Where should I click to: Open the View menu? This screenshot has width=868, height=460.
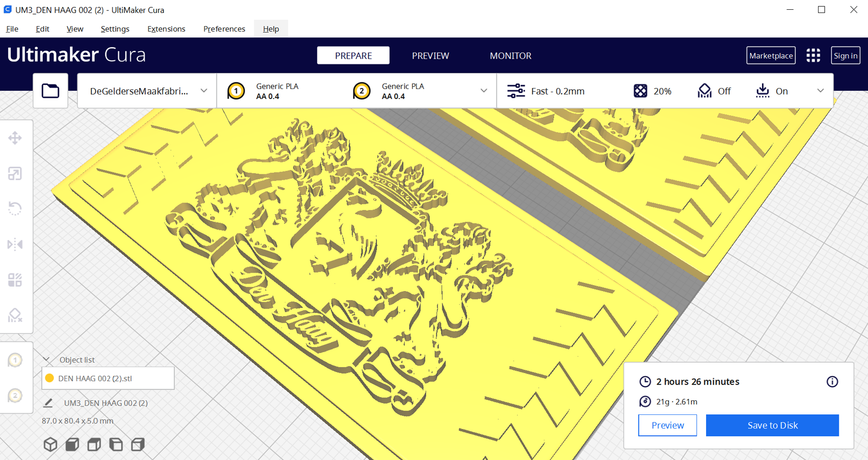(x=75, y=29)
